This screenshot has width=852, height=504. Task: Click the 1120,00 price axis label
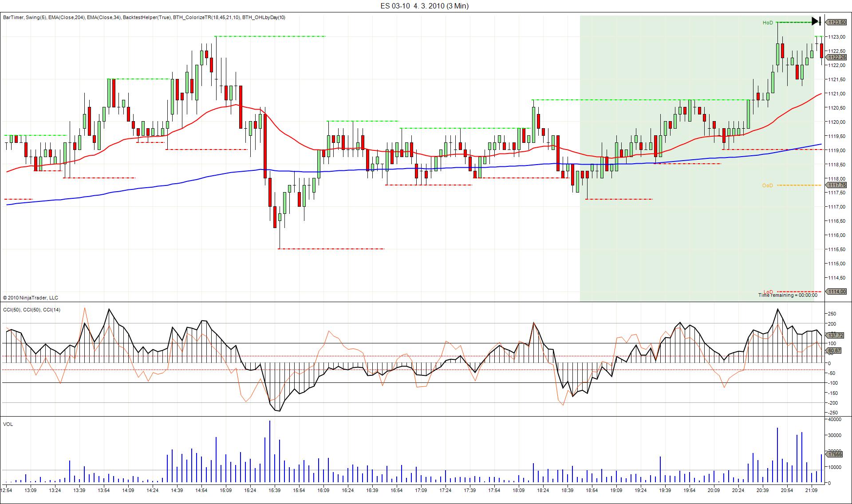click(x=836, y=122)
